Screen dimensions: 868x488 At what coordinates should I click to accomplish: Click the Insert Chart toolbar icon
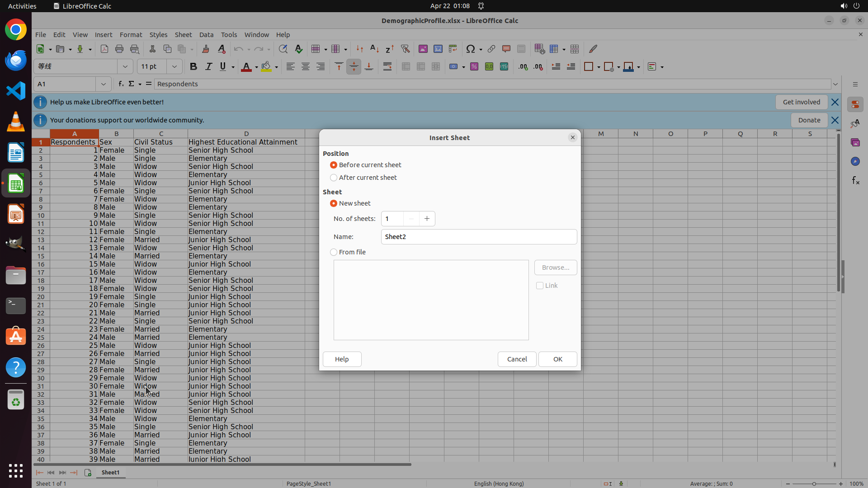[438, 49]
